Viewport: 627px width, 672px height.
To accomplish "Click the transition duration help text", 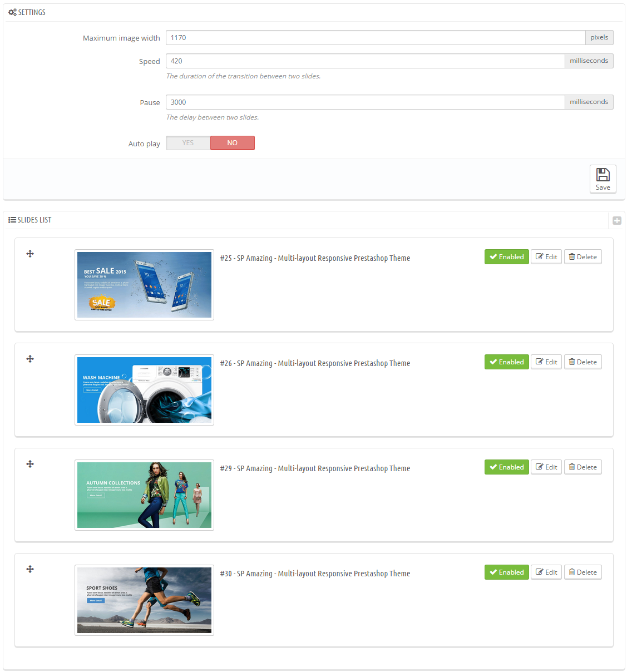I will tap(243, 76).
